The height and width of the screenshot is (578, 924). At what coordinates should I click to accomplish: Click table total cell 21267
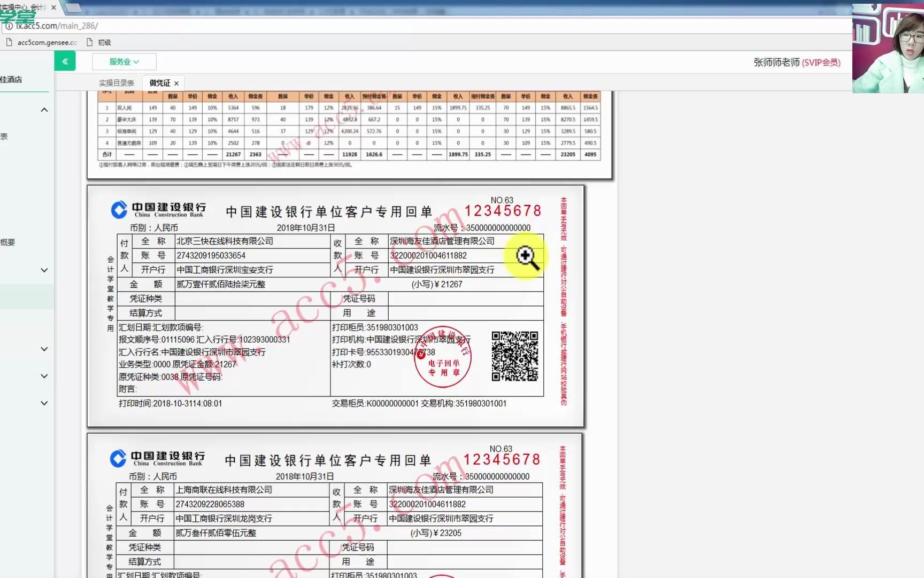click(233, 154)
